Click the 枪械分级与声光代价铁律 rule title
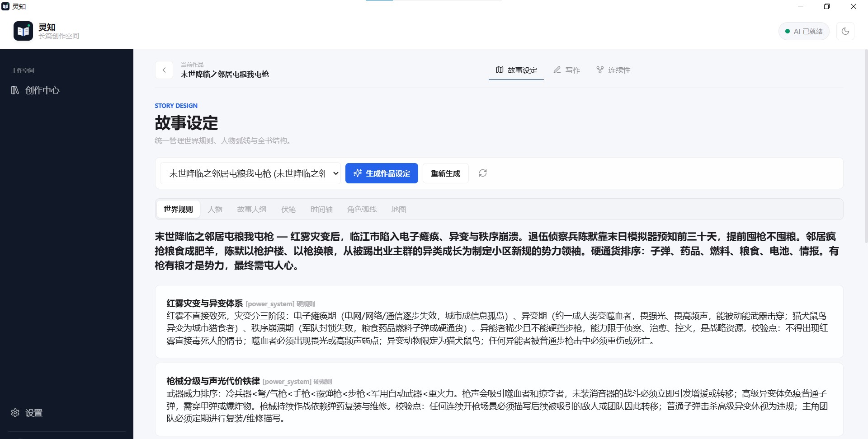This screenshot has height=439, width=868. click(x=213, y=381)
